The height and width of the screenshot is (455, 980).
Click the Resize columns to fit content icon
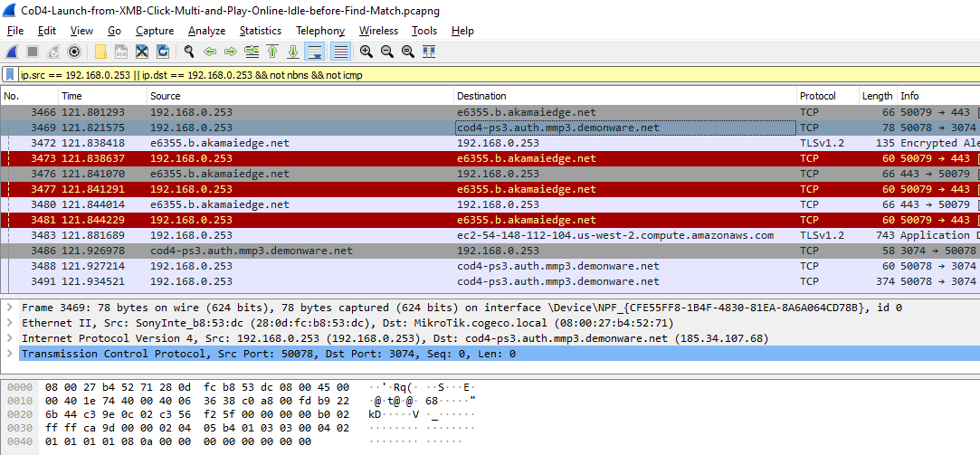click(x=429, y=52)
